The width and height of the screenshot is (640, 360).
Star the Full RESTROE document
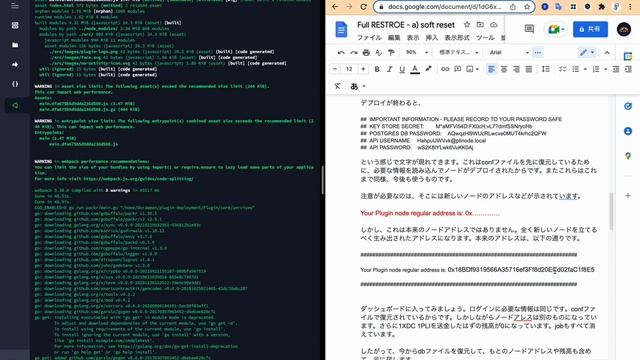point(467,25)
